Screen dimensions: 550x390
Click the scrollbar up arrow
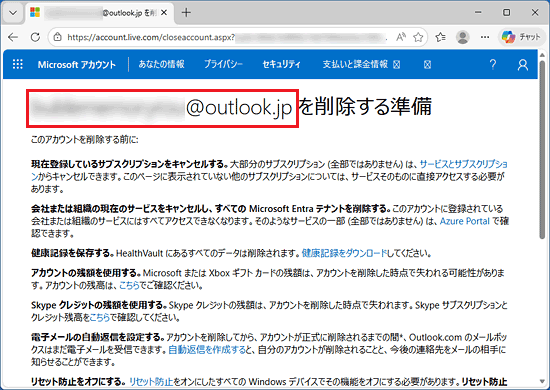(542, 55)
